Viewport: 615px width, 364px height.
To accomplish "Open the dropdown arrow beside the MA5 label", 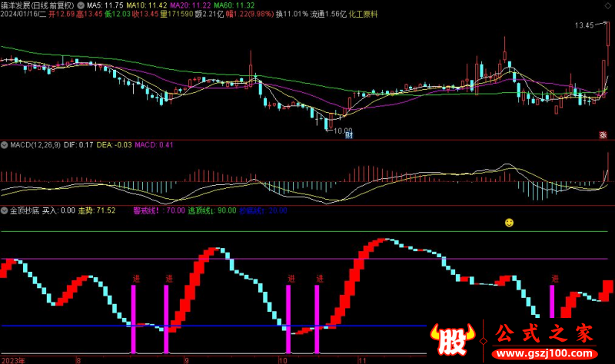I will pos(81,5).
